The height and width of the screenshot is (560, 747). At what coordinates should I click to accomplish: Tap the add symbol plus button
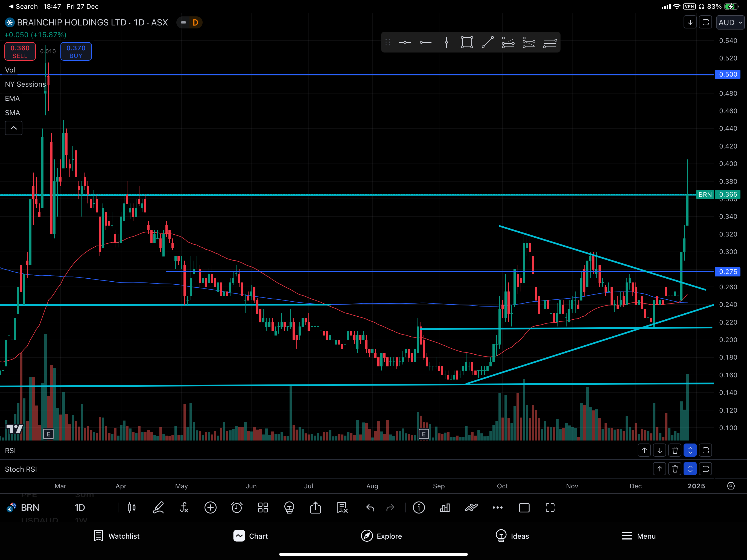tap(210, 507)
